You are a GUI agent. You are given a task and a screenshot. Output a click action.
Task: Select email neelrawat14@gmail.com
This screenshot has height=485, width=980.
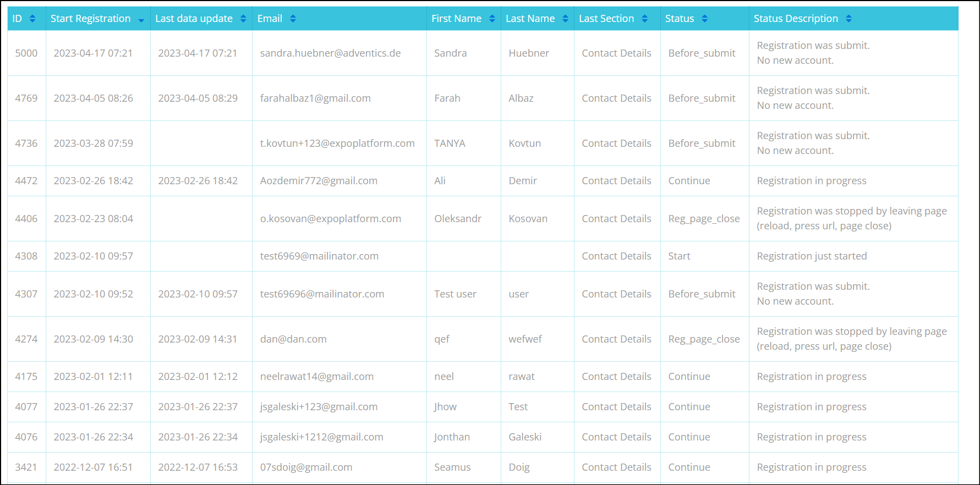point(316,377)
